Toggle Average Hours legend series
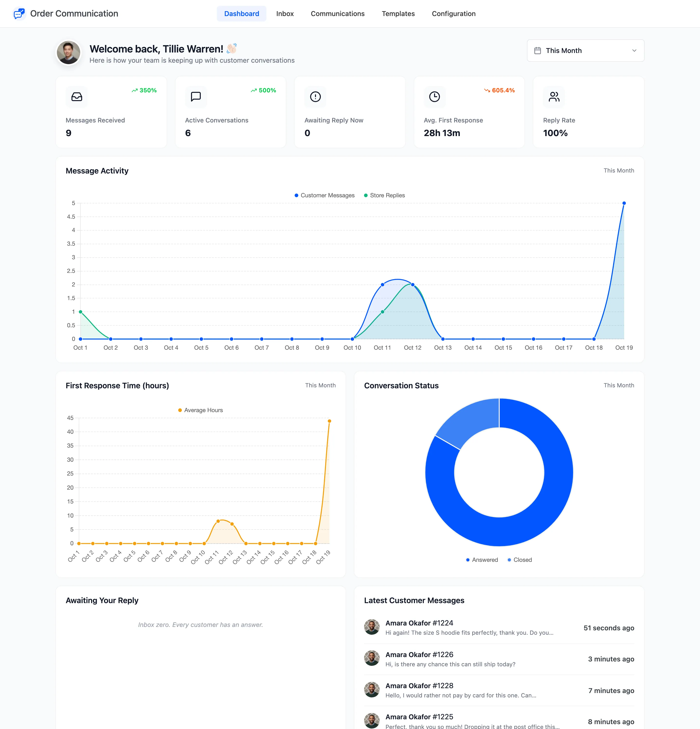Image resolution: width=700 pixels, height=729 pixels. click(201, 410)
